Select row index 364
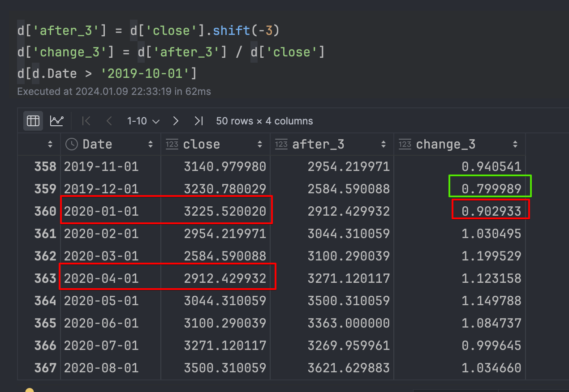This screenshot has width=569, height=392. pyautogui.click(x=45, y=301)
